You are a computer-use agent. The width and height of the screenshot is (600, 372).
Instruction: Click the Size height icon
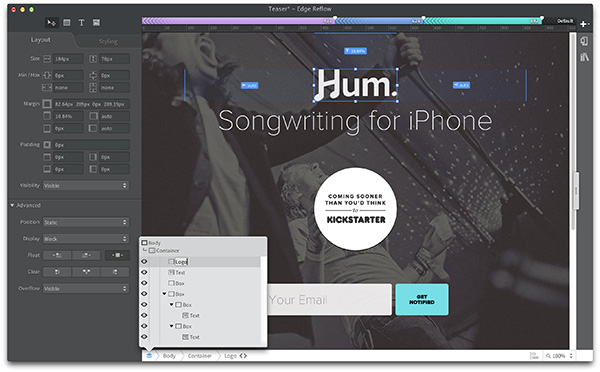[x=93, y=59]
